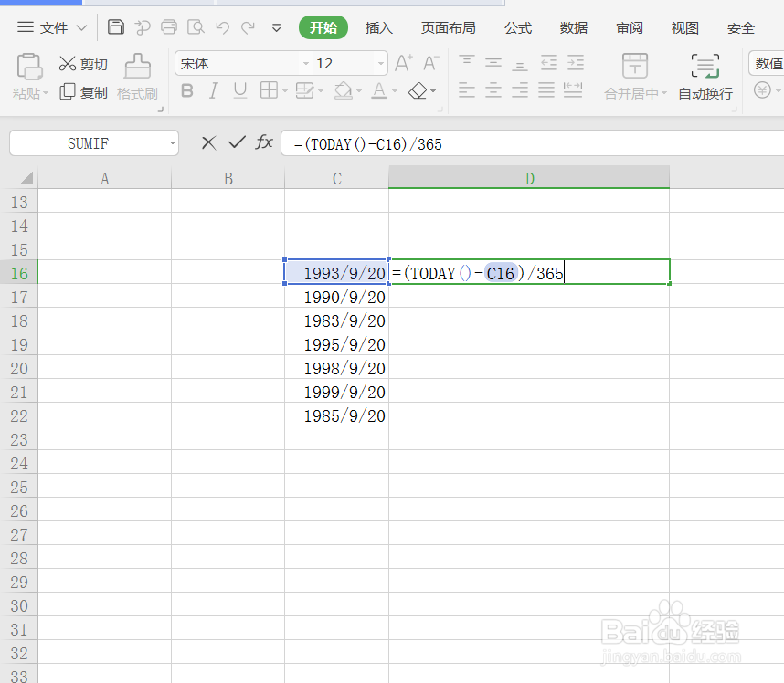
Task: Click cell containing 1990/9/20
Action: (336, 297)
